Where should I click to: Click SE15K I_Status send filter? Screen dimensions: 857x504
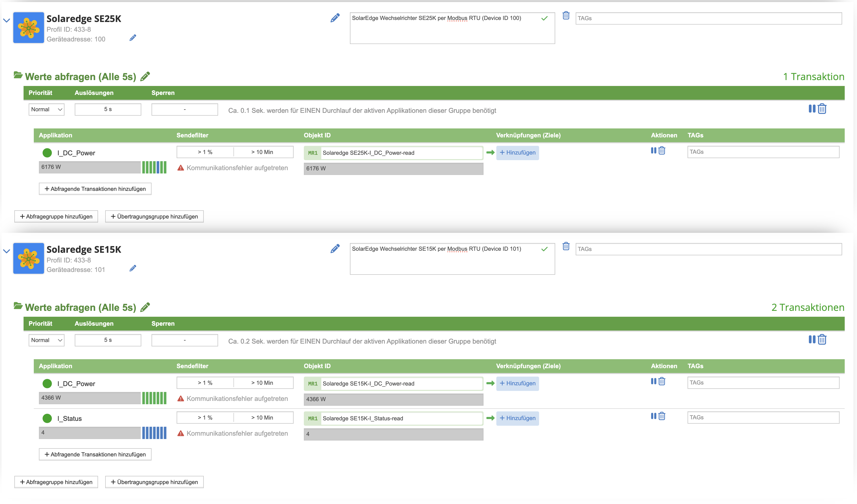[x=235, y=418]
